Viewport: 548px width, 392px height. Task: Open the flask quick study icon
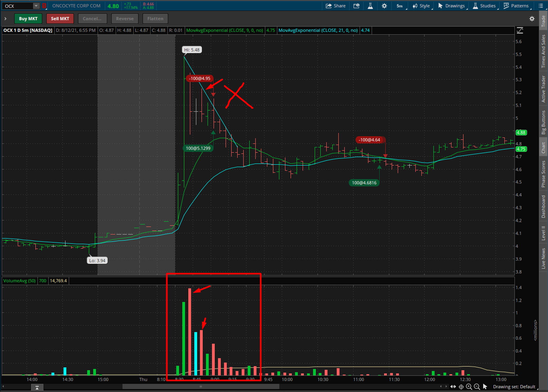370,6
